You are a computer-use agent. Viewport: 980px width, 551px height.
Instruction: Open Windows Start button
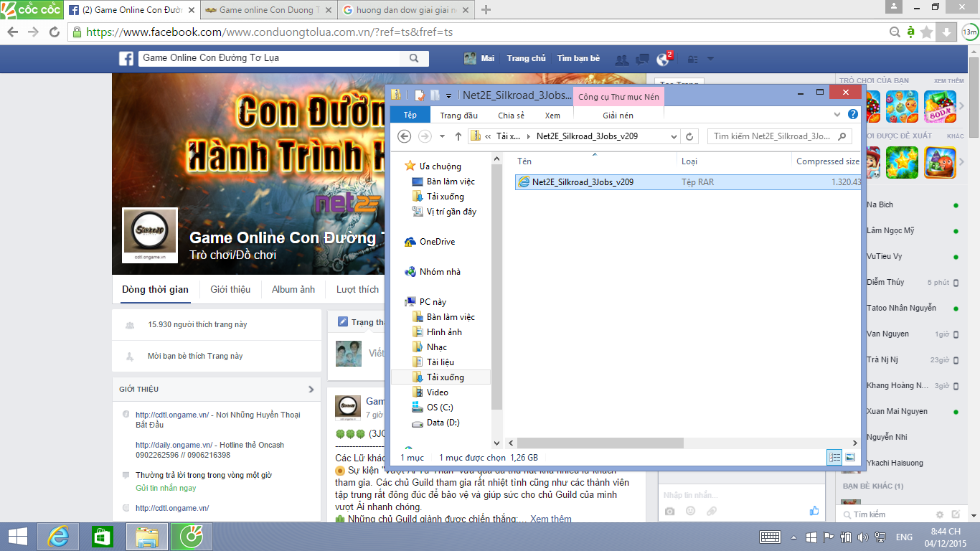(x=18, y=537)
